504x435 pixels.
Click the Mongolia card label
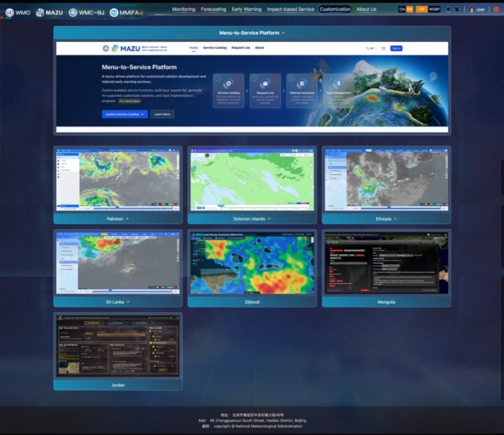tap(386, 302)
